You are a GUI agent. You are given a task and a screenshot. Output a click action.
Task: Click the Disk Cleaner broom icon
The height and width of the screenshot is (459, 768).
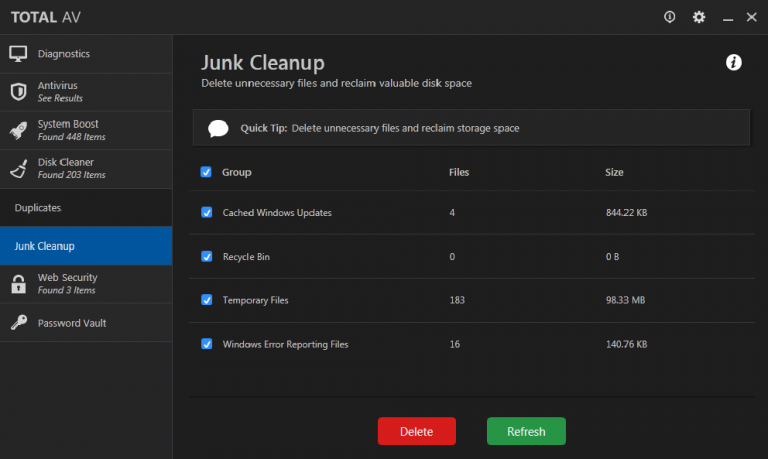pos(19,169)
